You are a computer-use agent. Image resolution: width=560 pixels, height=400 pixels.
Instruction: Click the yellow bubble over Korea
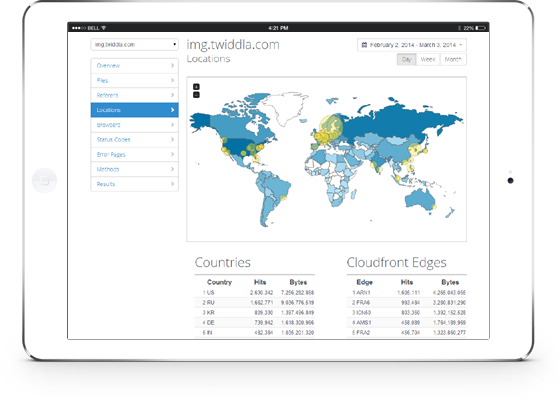414,149
